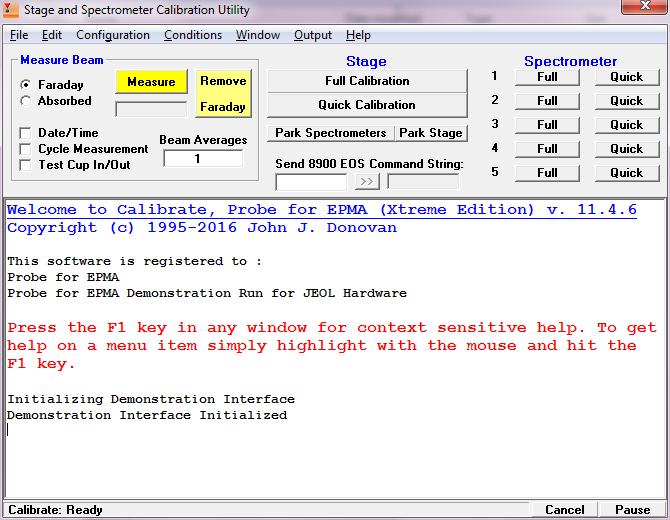This screenshot has width=670, height=520.
Task: Select the Absorbed radio option
Action: click(26, 101)
